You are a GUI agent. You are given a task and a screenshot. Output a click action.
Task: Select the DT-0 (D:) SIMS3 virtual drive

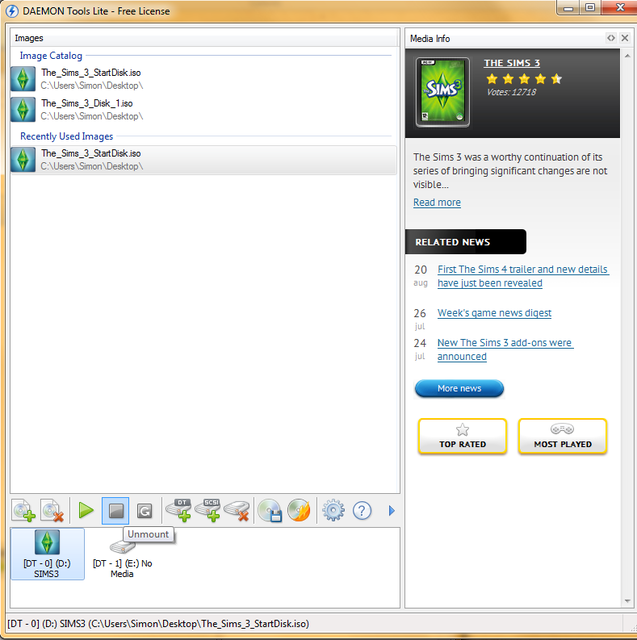click(x=47, y=554)
